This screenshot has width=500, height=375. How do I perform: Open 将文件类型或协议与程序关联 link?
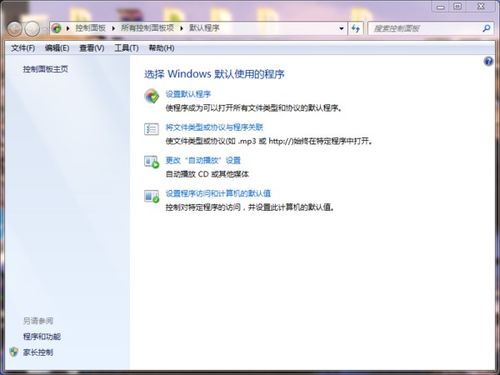click(214, 127)
